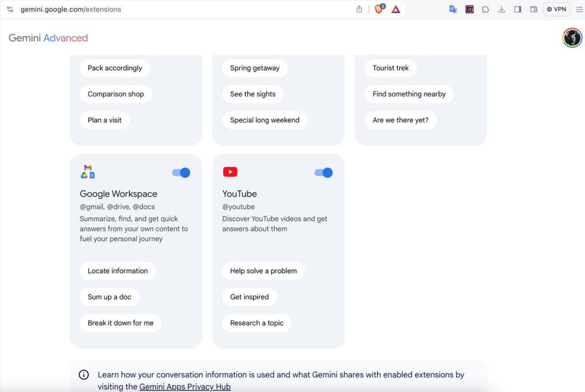The image size is (585, 392).
Task: Open Brave Shields panel from the address bar
Action: click(x=378, y=9)
